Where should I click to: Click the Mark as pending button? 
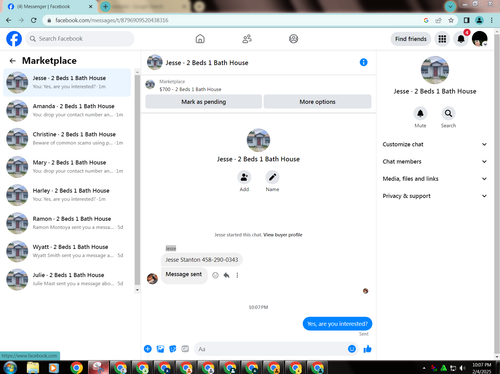[203, 102]
